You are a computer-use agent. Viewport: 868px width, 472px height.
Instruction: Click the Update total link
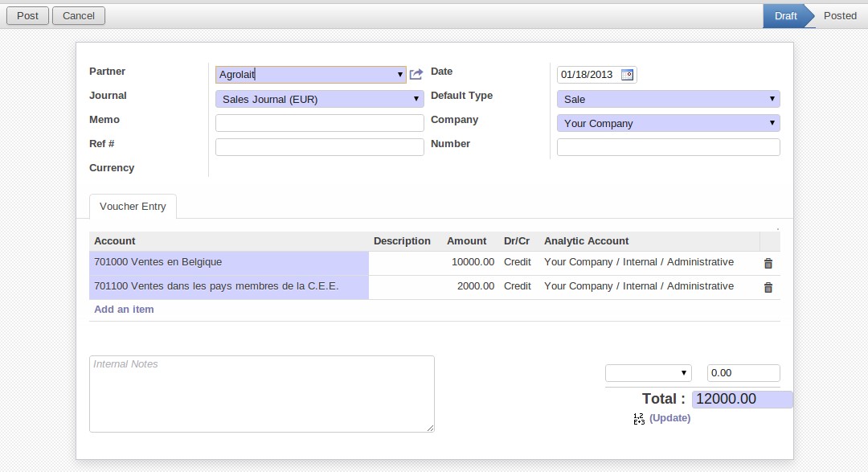pyautogui.click(x=669, y=418)
